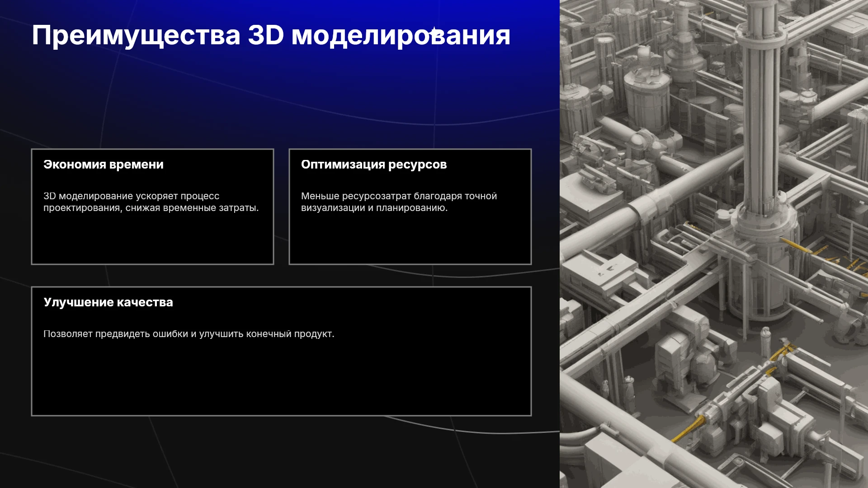Click the "Экономия времени" card heading

(x=104, y=164)
